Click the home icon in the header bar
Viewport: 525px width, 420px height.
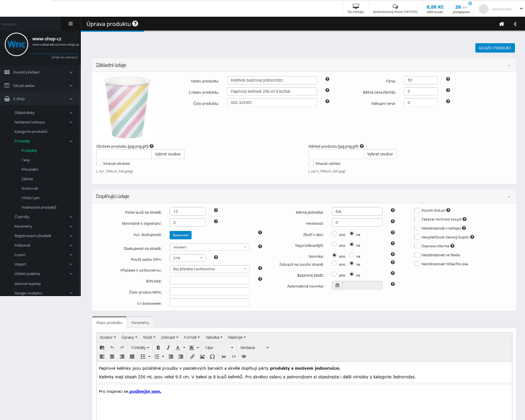pos(501,24)
